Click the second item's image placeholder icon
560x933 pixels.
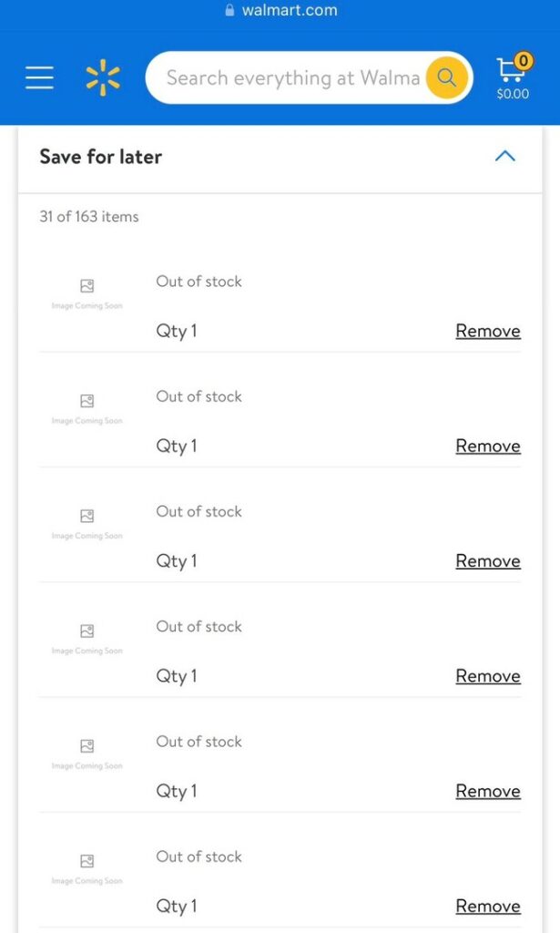87,399
